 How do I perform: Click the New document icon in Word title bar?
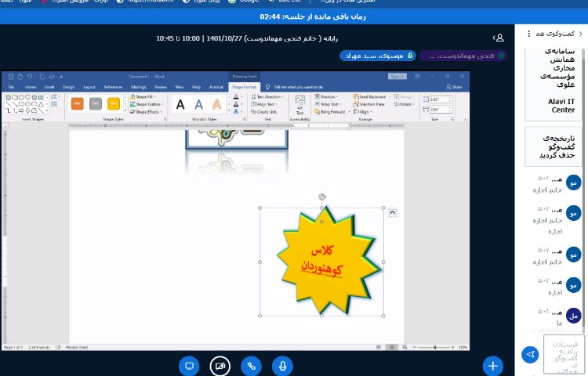click(x=20, y=77)
